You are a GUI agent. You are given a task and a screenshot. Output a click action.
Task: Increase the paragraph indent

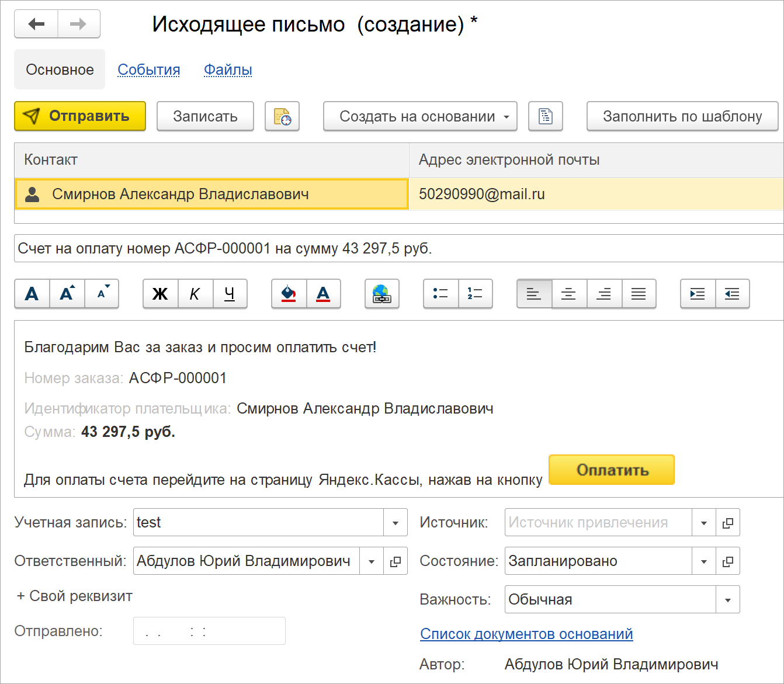click(698, 293)
